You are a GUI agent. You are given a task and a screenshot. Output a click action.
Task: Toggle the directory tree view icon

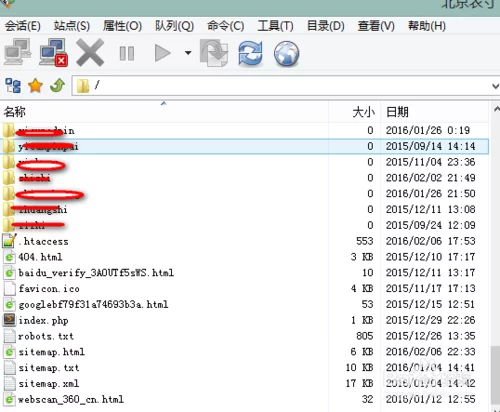click(x=13, y=86)
